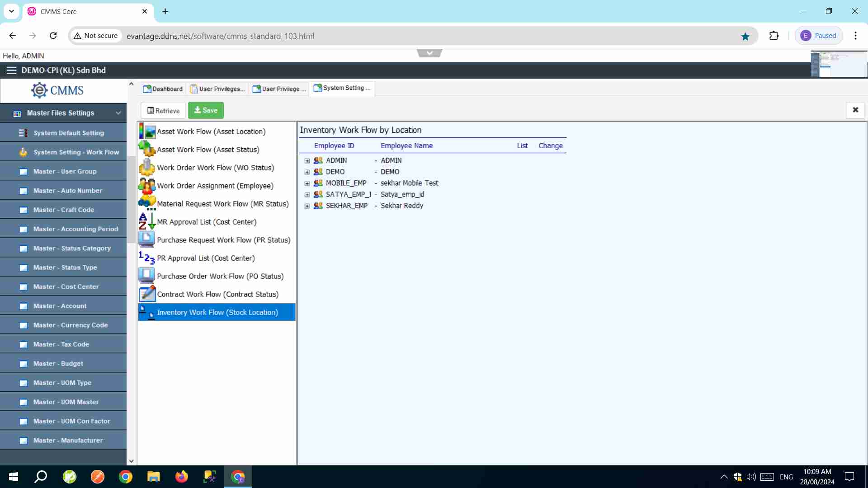The image size is (868, 488).
Task: Click the MR Approval List A-Z icon
Action: [147, 222]
